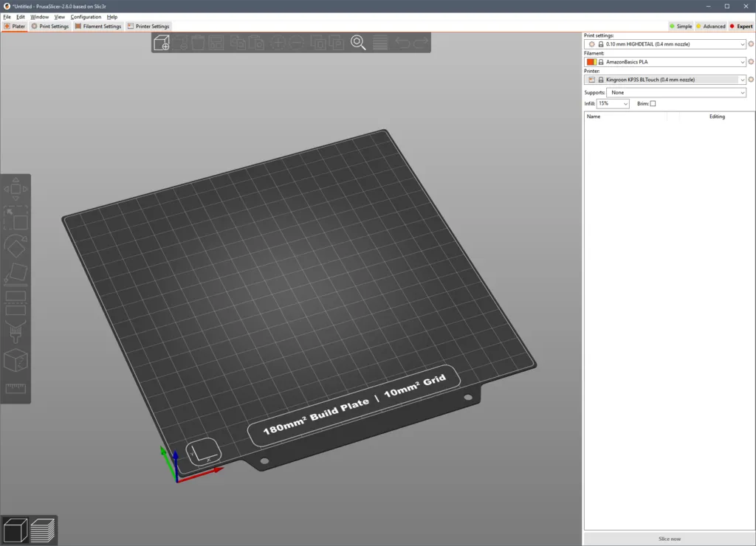Viewport: 756px width, 546px height.
Task: Click the Paste icon in toolbar
Action: tap(257, 43)
